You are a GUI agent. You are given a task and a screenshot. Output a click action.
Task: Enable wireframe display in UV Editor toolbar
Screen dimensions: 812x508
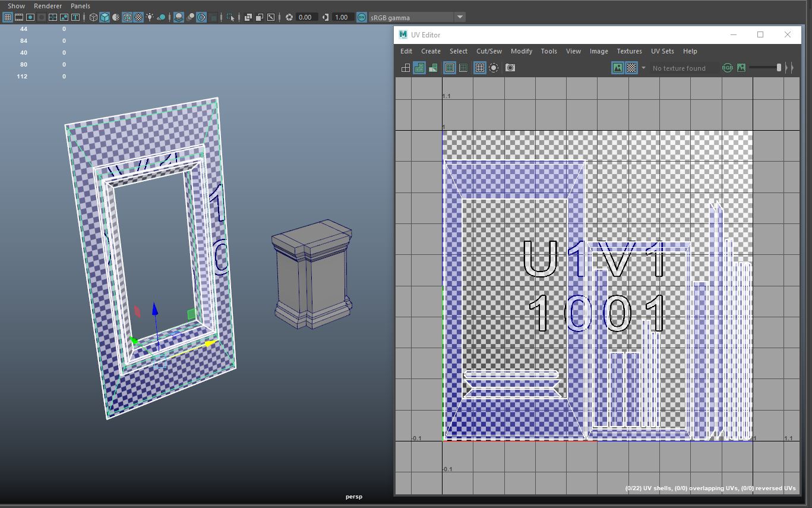pos(406,68)
